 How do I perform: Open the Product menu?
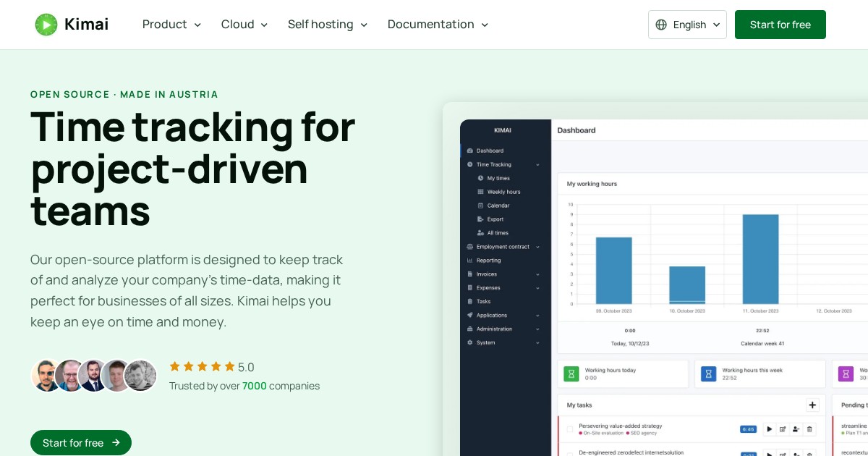coord(171,25)
